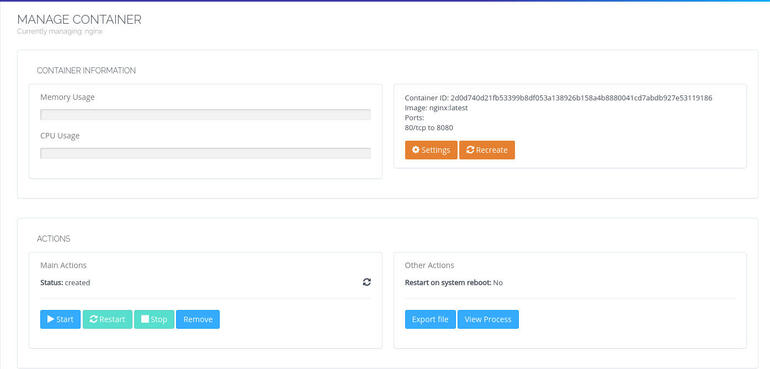Restart the container

point(108,319)
